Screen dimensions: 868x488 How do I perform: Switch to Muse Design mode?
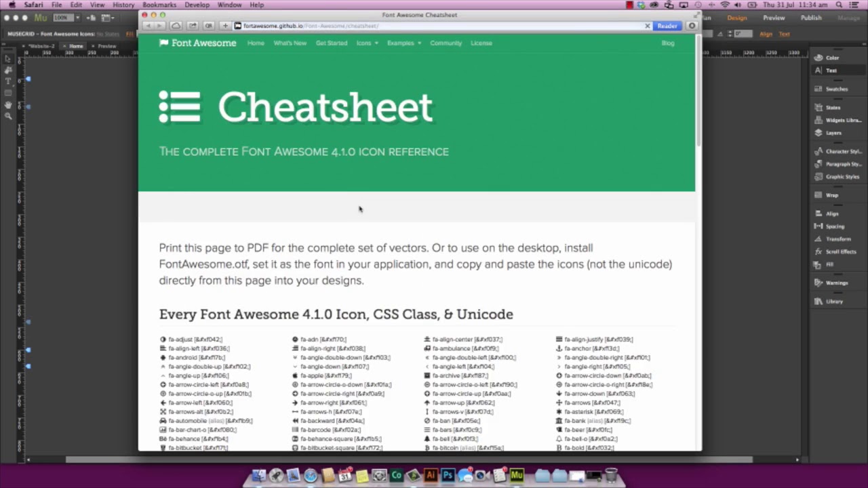(x=737, y=18)
